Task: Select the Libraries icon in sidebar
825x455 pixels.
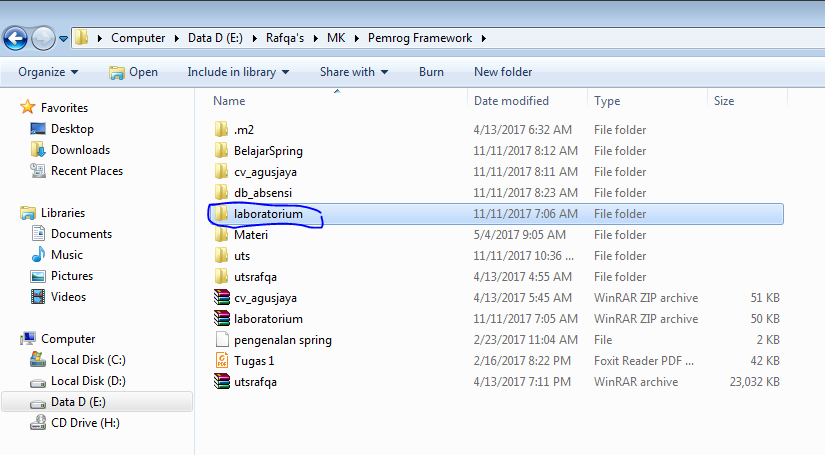Action: tap(27, 213)
